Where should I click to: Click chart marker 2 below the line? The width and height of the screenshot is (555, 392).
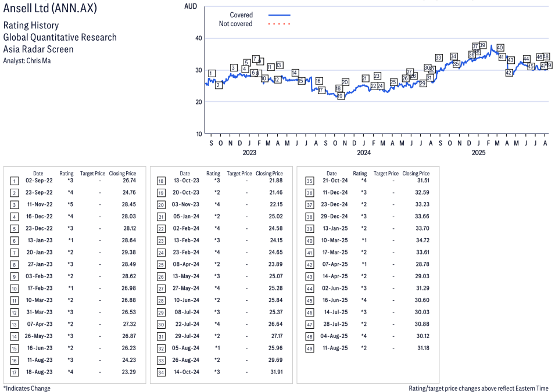click(219, 85)
